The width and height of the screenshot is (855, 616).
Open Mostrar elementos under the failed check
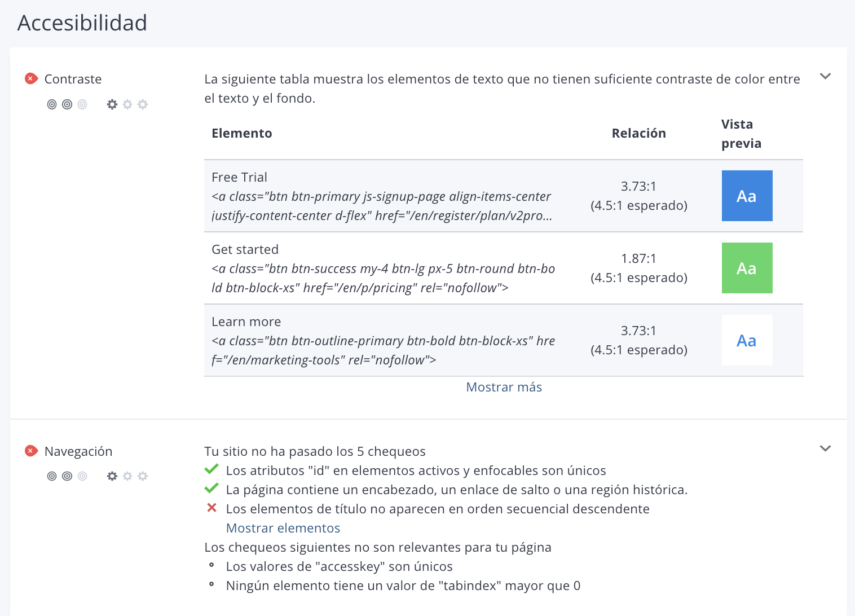[x=283, y=528]
